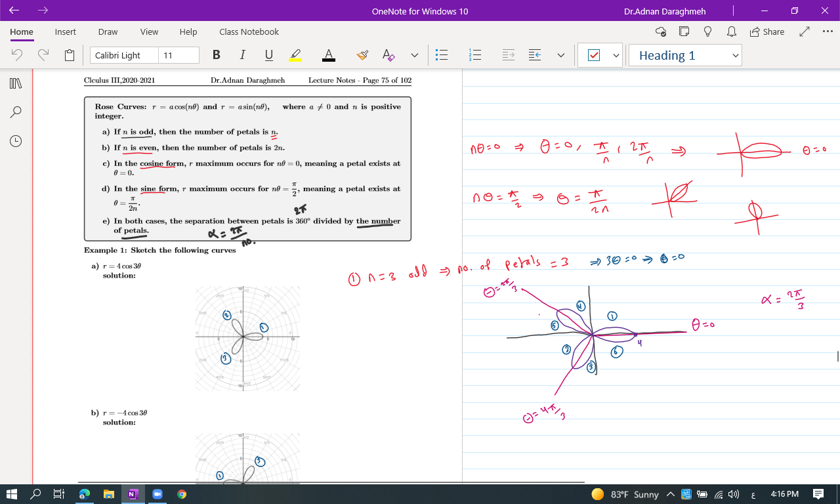
Task: Open the navigation notebooks icon
Action: coord(16,83)
